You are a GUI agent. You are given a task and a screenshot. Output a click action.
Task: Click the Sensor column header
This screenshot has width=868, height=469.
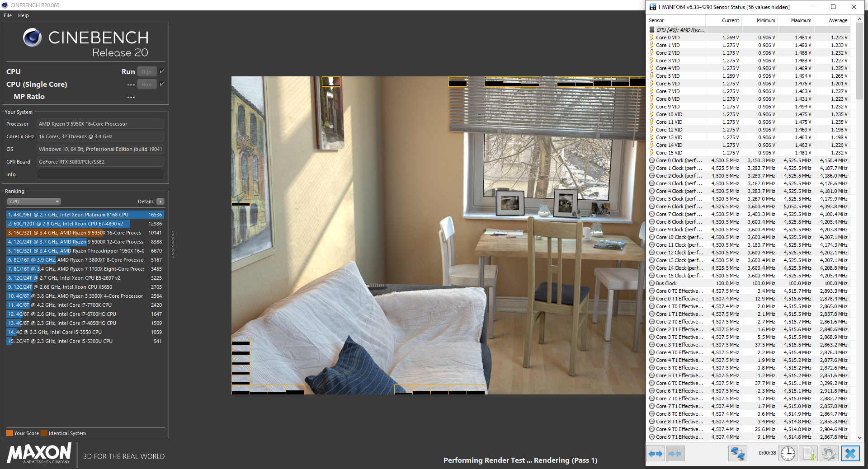tap(675, 20)
